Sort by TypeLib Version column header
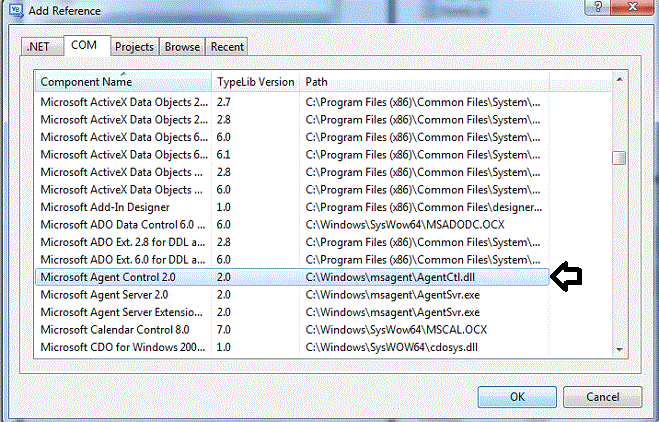This screenshot has width=659, height=422. coord(256,82)
